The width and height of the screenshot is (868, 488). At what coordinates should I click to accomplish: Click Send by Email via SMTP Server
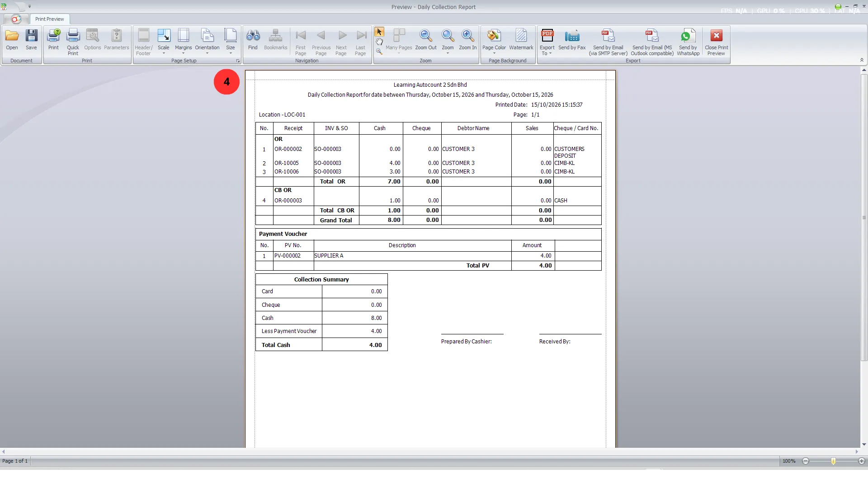(608, 42)
